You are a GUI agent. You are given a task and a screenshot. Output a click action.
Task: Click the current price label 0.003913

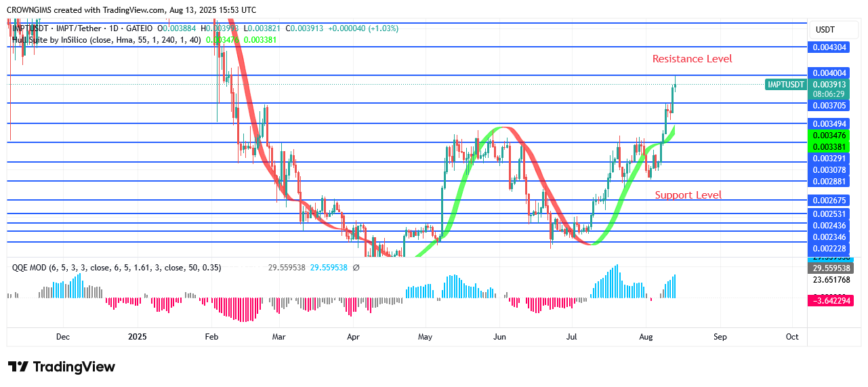pos(830,85)
